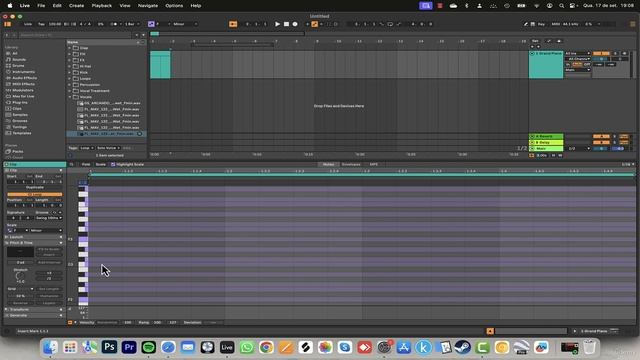Screen dimensions: 640x360
Task: Collapse the Vocals folder
Action: tap(69, 97)
